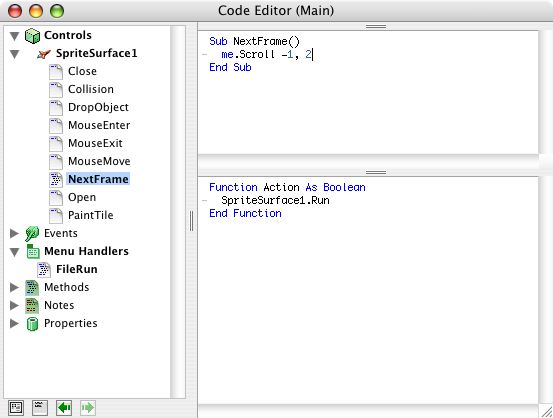Open the Collision event handler

tap(91, 89)
